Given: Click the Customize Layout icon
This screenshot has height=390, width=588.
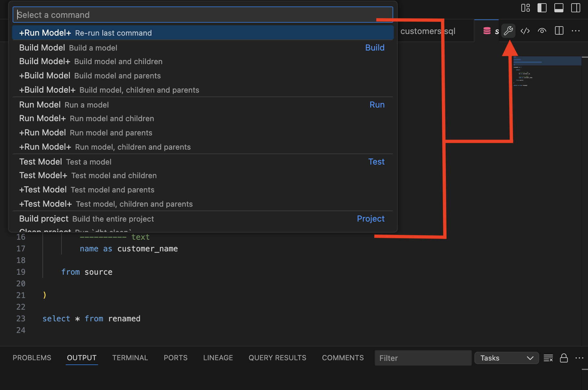Looking at the screenshot, I should point(525,8).
